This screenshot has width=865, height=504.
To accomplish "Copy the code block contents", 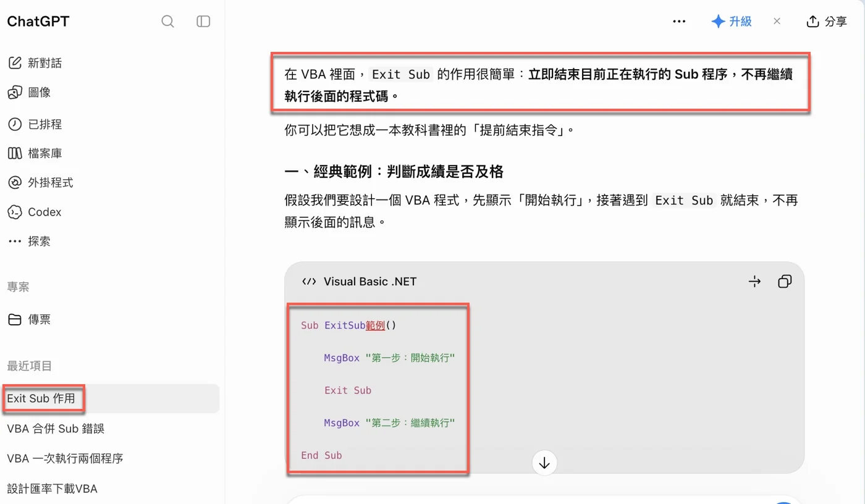I will 785,282.
